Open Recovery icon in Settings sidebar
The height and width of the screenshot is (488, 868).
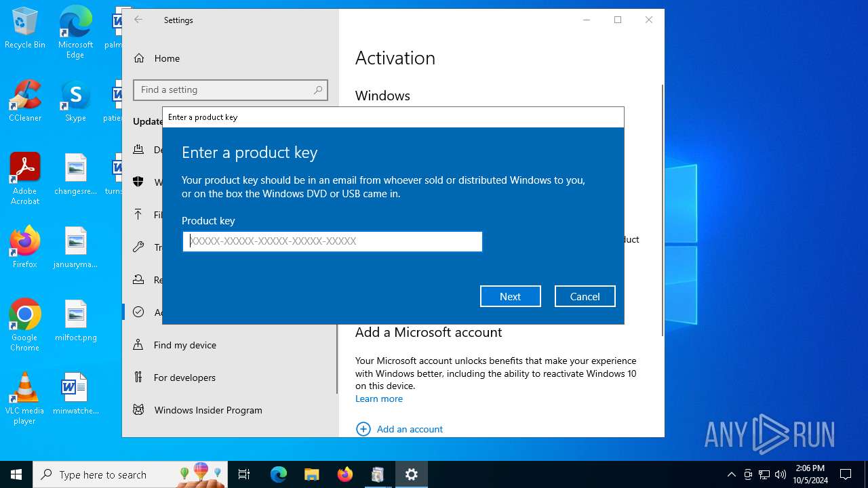pyautogui.click(x=138, y=280)
